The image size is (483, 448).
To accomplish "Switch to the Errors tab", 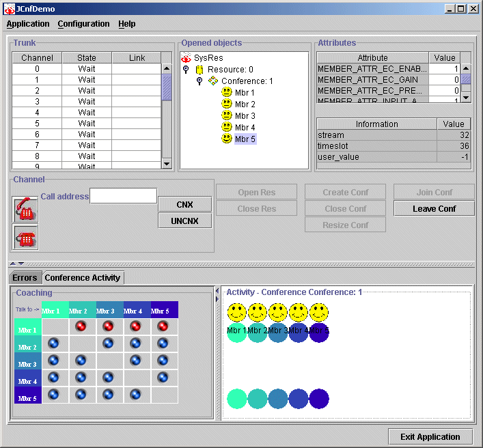I will click(x=25, y=278).
